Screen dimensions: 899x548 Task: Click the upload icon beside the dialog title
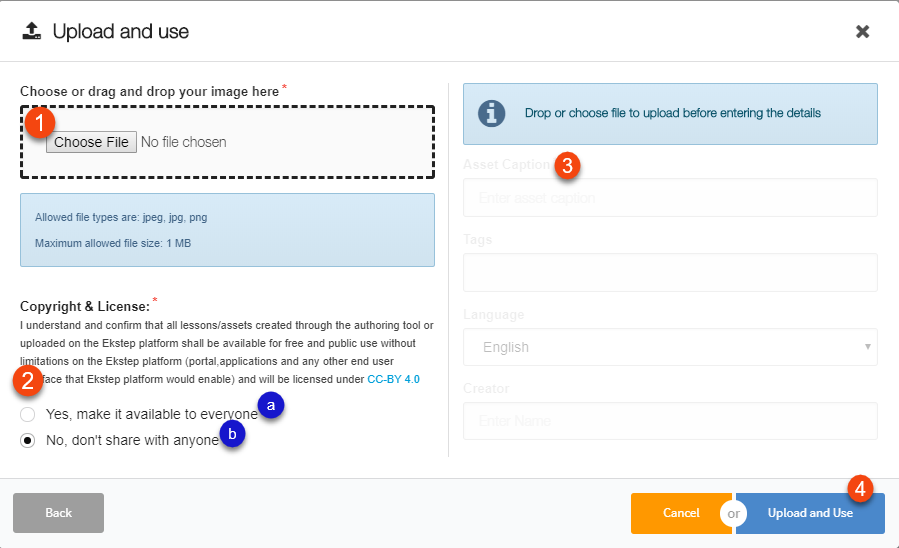pyautogui.click(x=32, y=31)
